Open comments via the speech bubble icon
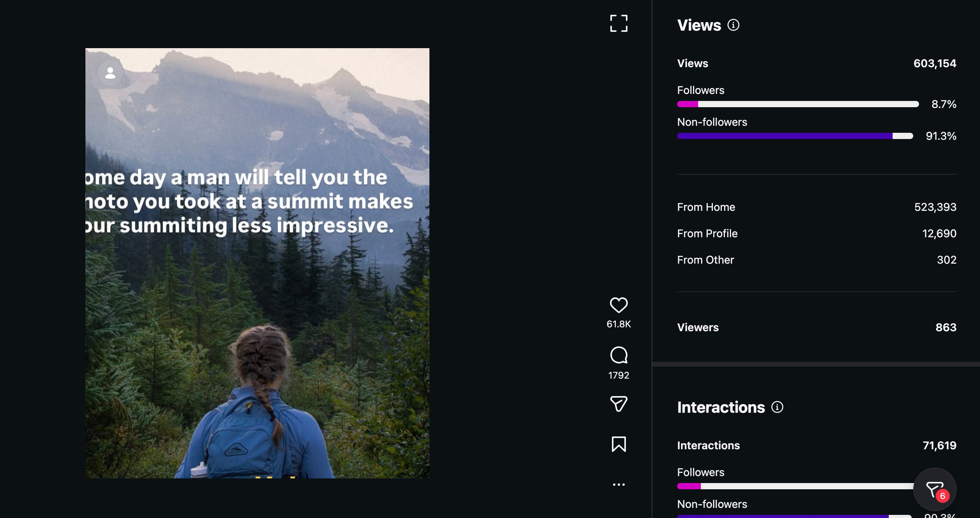The width and height of the screenshot is (980, 518). tap(619, 355)
